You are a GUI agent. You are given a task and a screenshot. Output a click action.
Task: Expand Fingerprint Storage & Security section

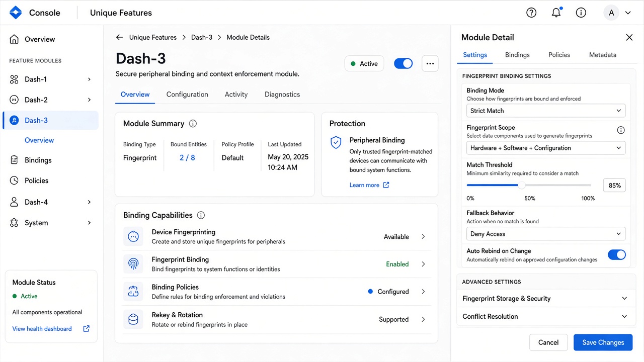[546, 299]
